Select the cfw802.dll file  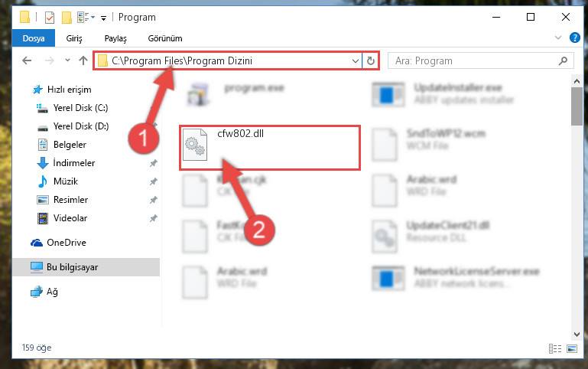pyautogui.click(x=270, y=148)
